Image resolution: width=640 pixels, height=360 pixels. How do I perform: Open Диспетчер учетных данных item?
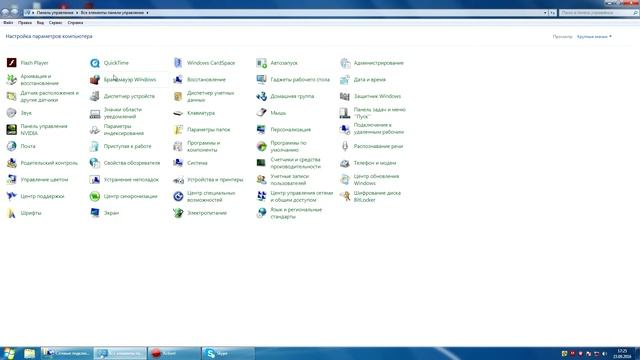[204, 96]
